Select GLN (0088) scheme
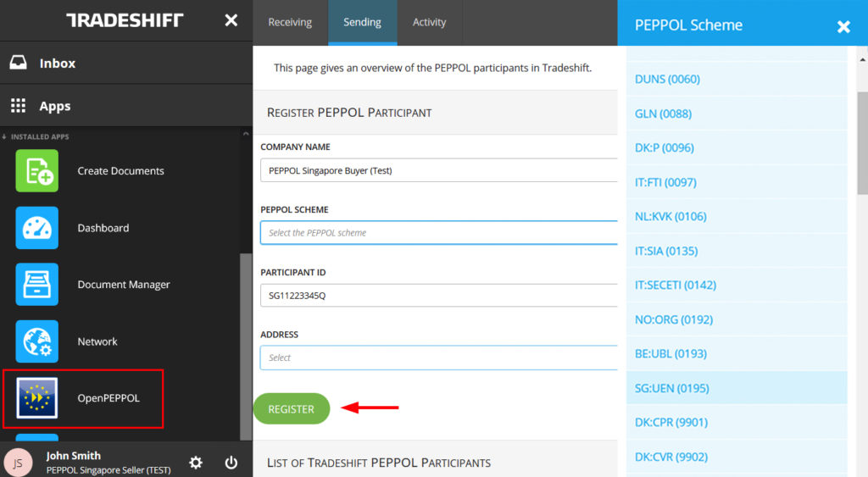The height and width of the screenshot is (477, 868). 737,114
